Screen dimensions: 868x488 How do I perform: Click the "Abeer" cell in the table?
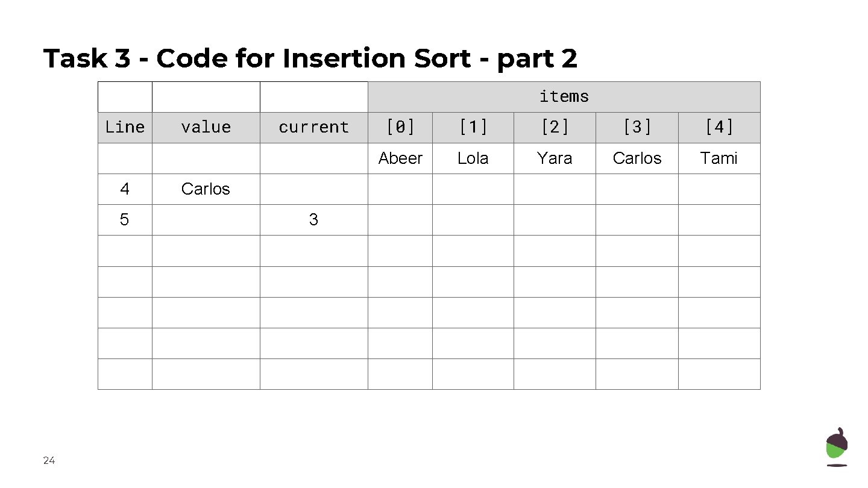click(x=400, y=158)
